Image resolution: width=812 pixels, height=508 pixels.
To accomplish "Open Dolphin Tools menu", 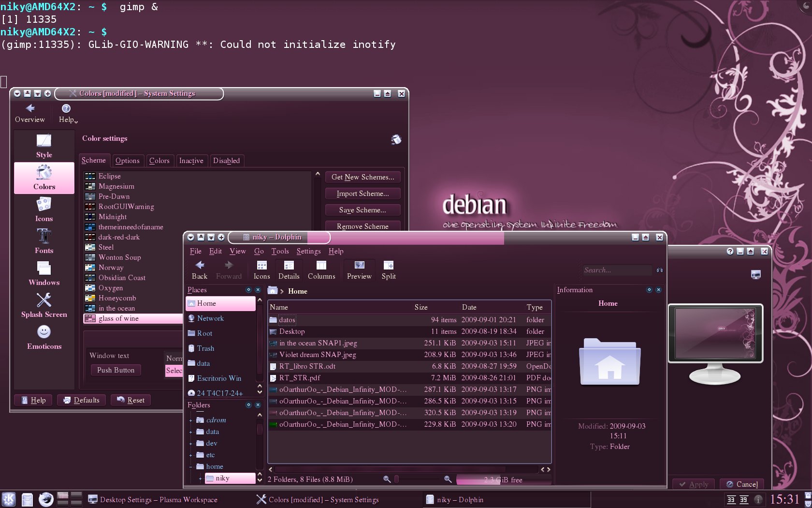I will (280, 251).
